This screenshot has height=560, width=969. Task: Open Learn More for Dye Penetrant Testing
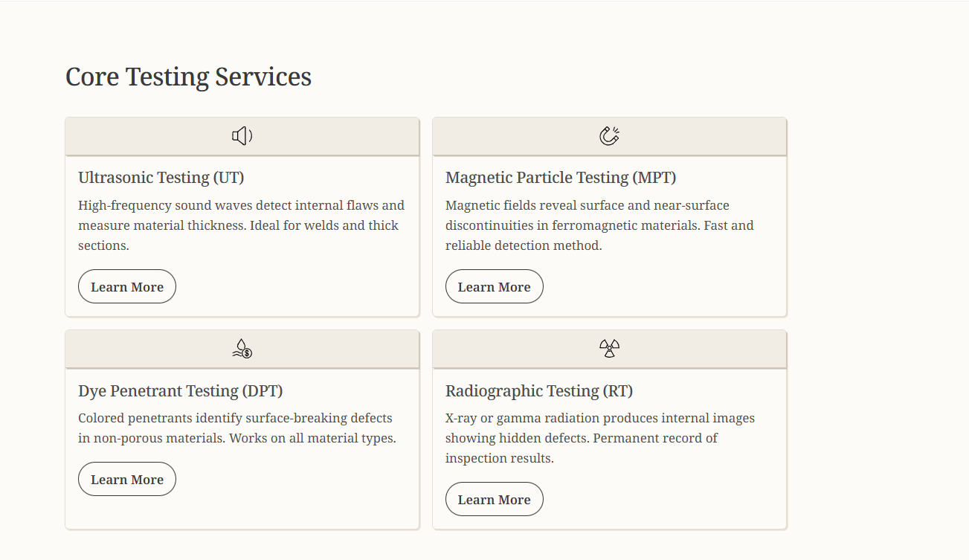[127, 480]
